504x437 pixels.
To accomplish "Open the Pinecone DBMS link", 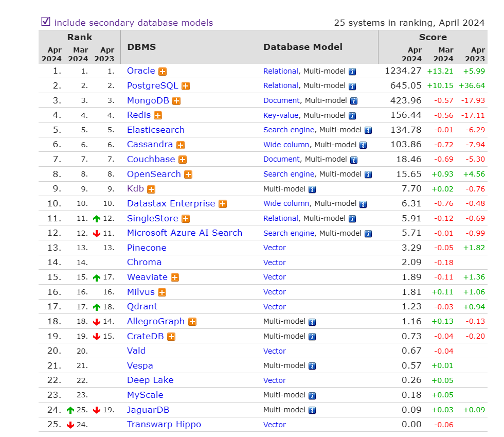I will (147, 248).
